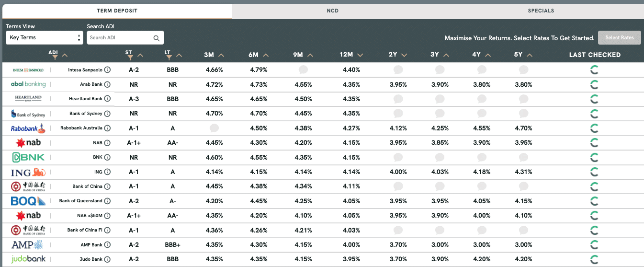Image resolution: width=644 pixels, height=267 pixels.
Task: Click the Select Rates button
Action: pyautogui.click(x=620, y=38)
